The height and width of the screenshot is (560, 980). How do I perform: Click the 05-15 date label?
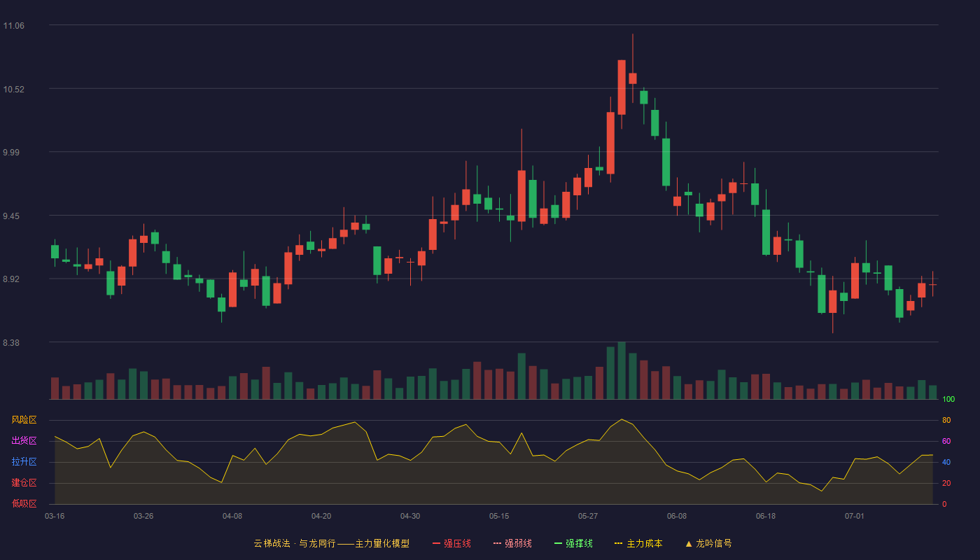coord(499,516)
